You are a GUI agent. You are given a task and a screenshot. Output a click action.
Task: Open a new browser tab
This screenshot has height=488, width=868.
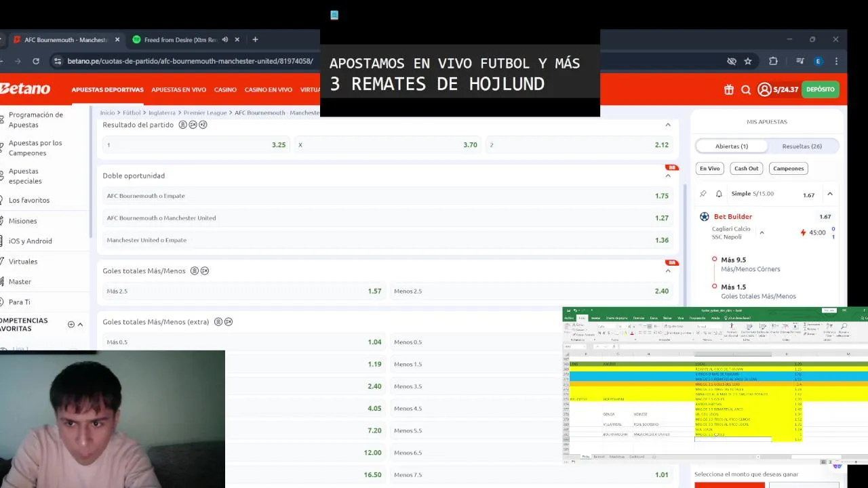click(255, 39)
